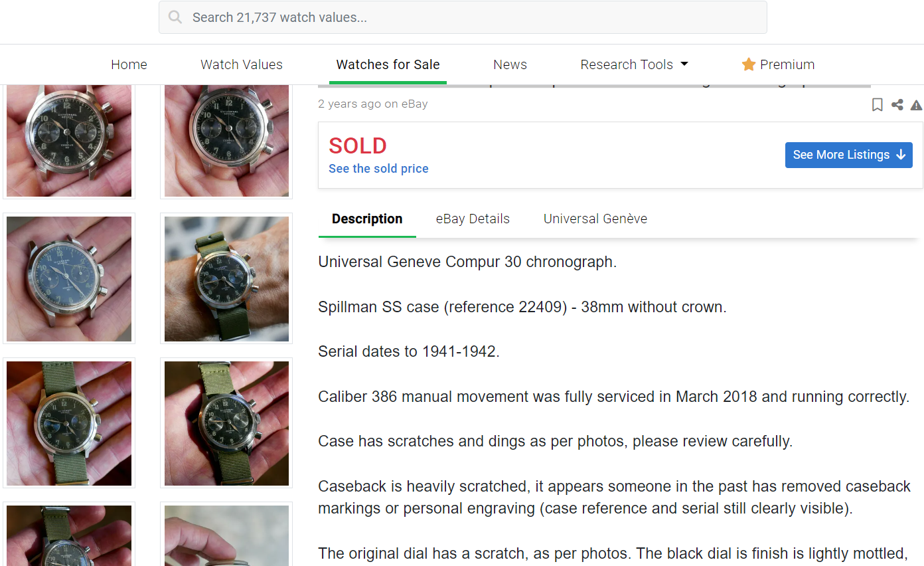
Task: Open the Universal Genève tab
Action: pos(595,219)
